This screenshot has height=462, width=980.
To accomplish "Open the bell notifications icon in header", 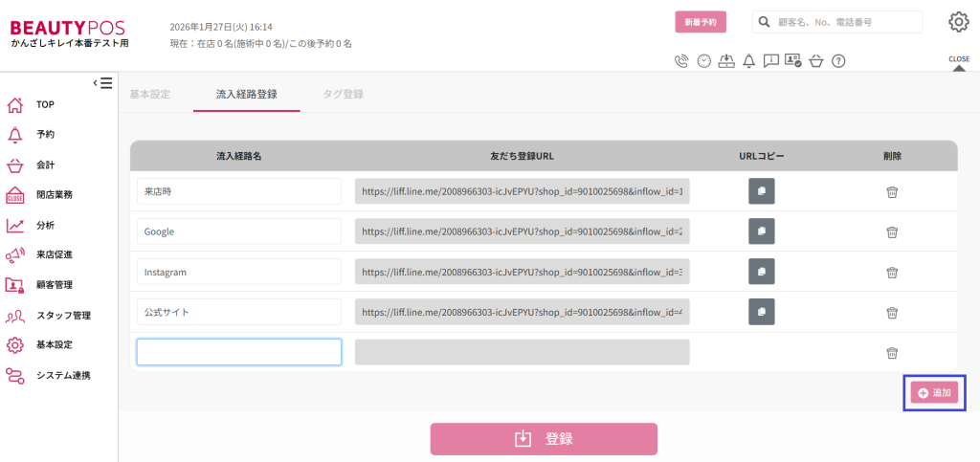I will tap(748, 61).
